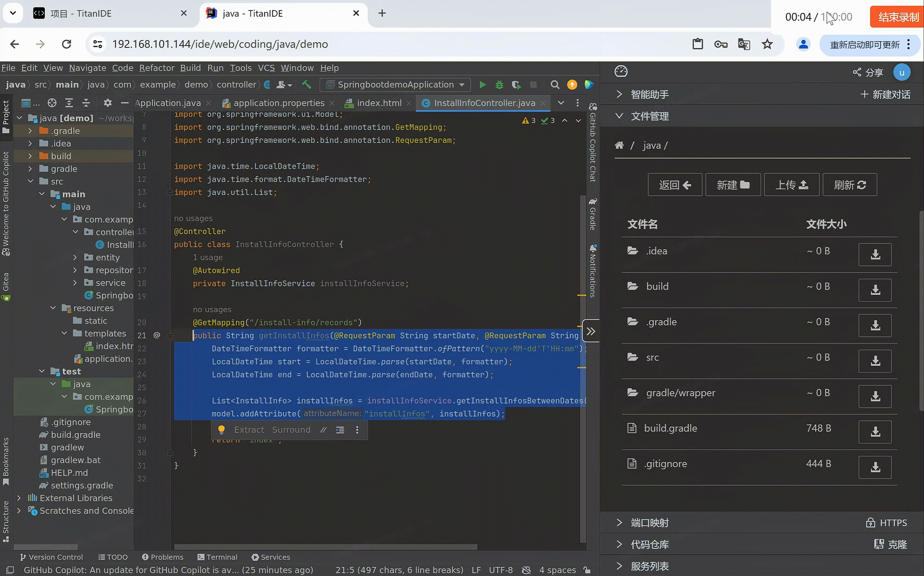Click the UTF-8 encoding status entry
The height and width of the screenshot is (576, 924).
tap(500, 570)
